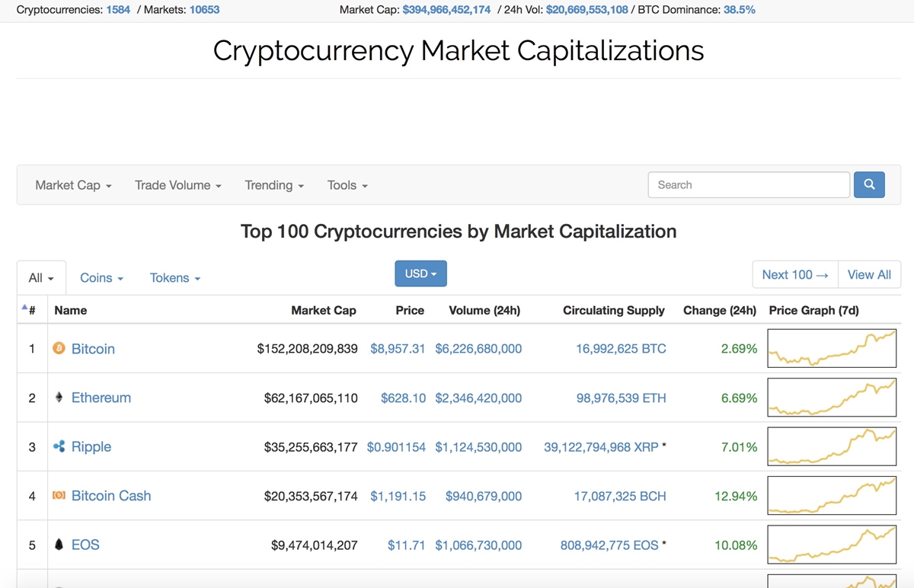Open the Bitcoin coin page
The height and width of the screenshot is (588, 914).
click(93, 349)
